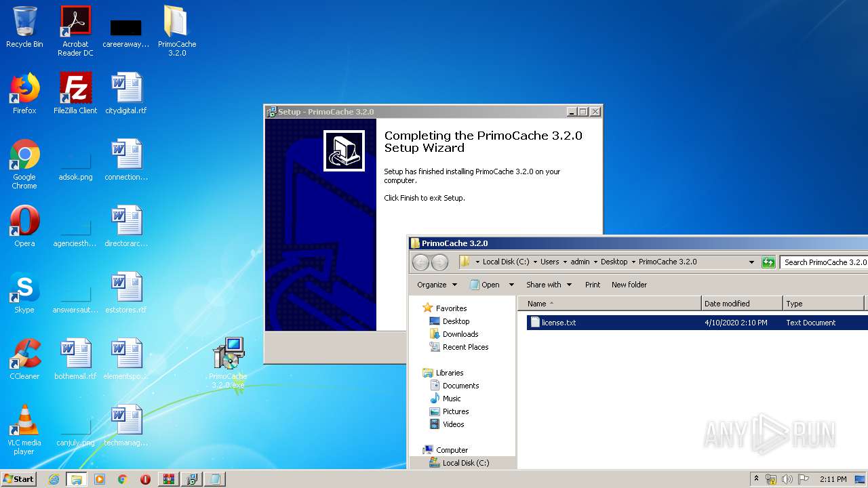Click Print in the Explorer toolbar
Screen dimensions: 868x488
click(x=593, y=285)
